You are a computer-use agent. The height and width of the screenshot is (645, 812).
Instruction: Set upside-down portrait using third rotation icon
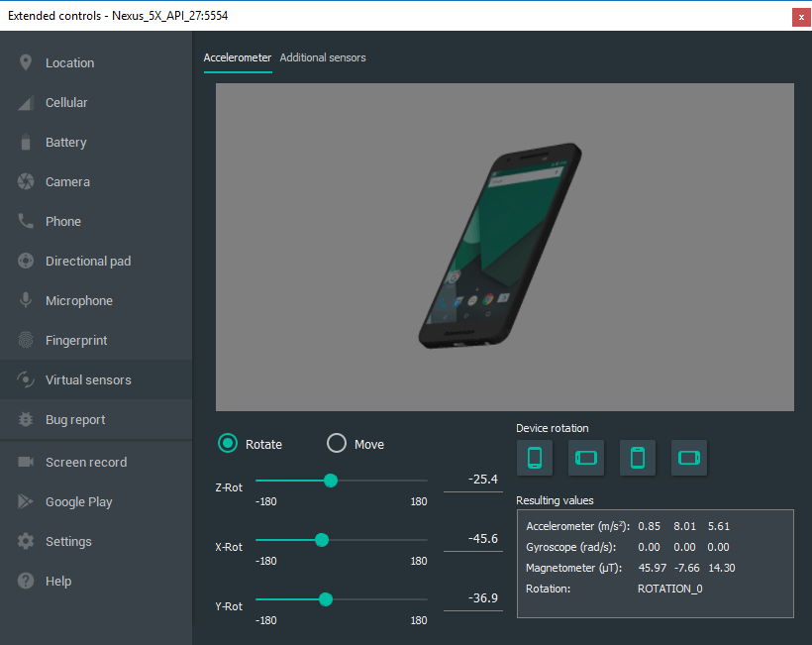tap(638, 458)
